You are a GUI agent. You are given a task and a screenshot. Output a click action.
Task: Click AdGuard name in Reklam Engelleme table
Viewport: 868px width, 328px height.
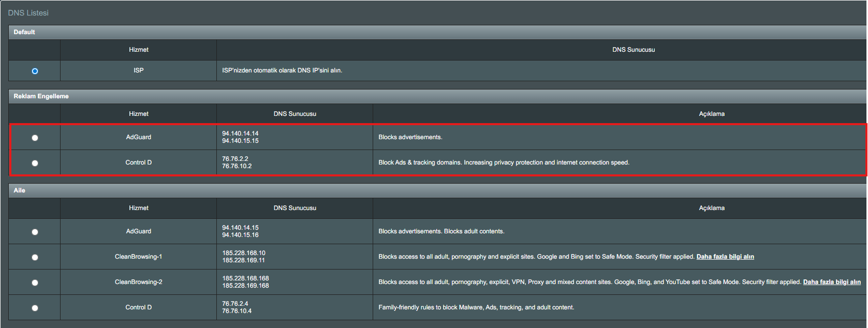coord(139,137)
